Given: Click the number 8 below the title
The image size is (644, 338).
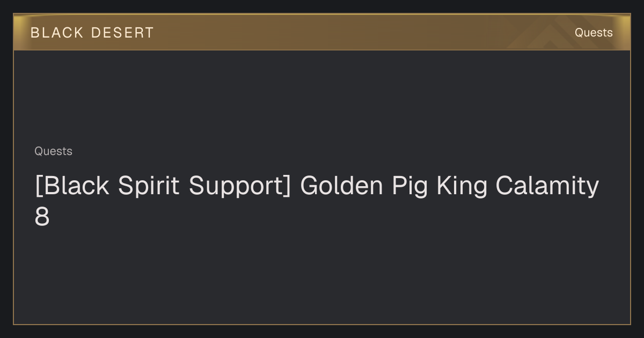Looking at the screenshot, I should 42,217.
